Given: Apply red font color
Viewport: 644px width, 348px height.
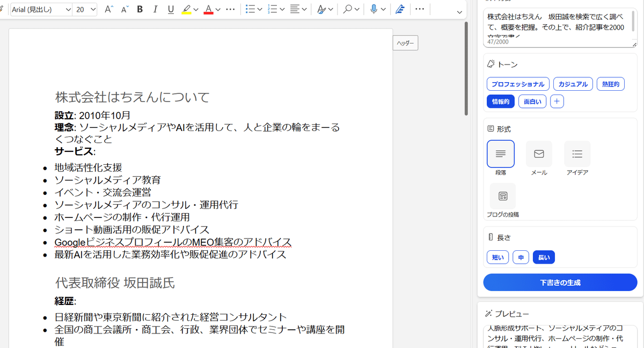Looking at the screenshot, I should click(208, 10).
